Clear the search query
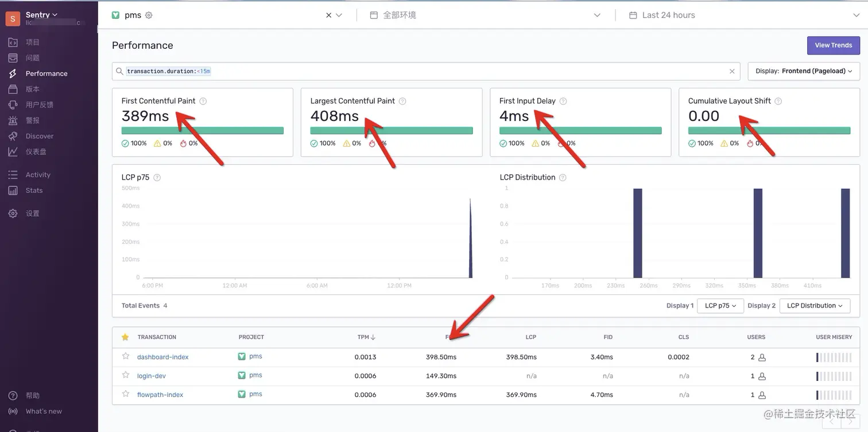The height and width of the screenshot is (432, 868). (732, 71)
